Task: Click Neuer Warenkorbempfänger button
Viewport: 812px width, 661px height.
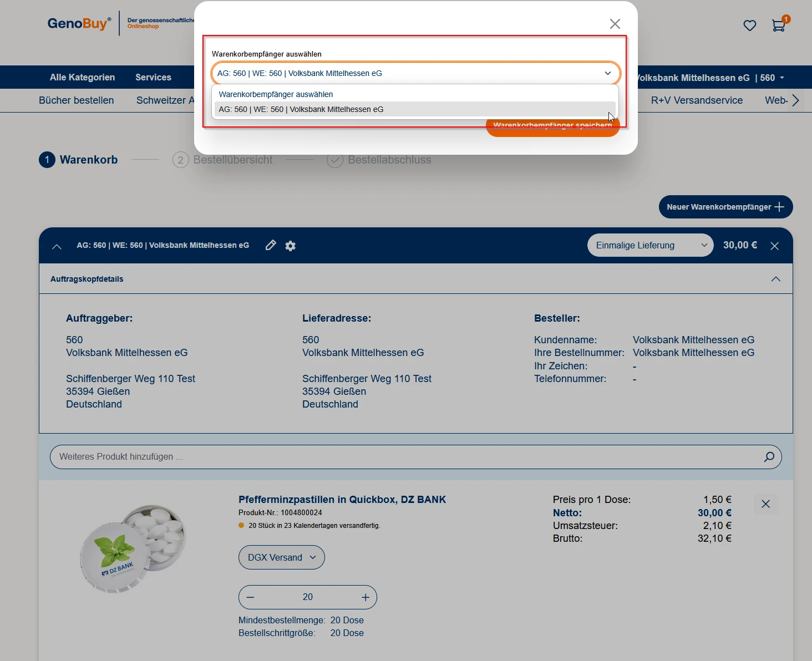Action: 725,207
